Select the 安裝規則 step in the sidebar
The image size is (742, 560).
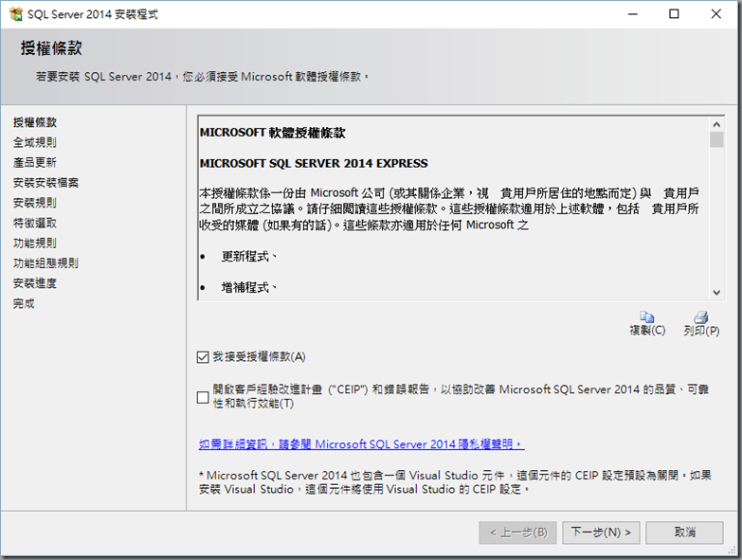[x=35, y=203]
